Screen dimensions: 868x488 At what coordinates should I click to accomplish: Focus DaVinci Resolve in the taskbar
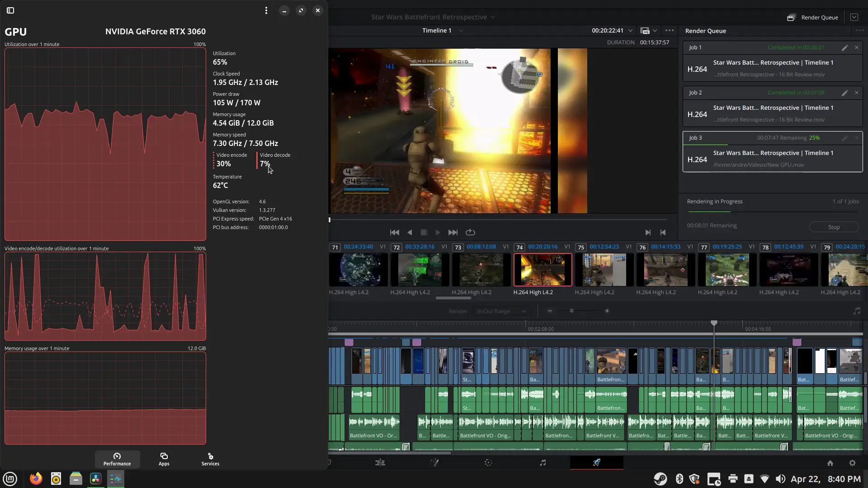pyautogui.click(x=95, y=479)
